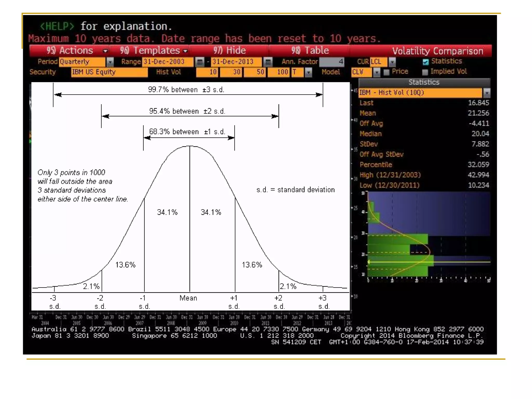Open the start date calendar picker
Viewport: 532px width, 399px height.
coord(199,62)
